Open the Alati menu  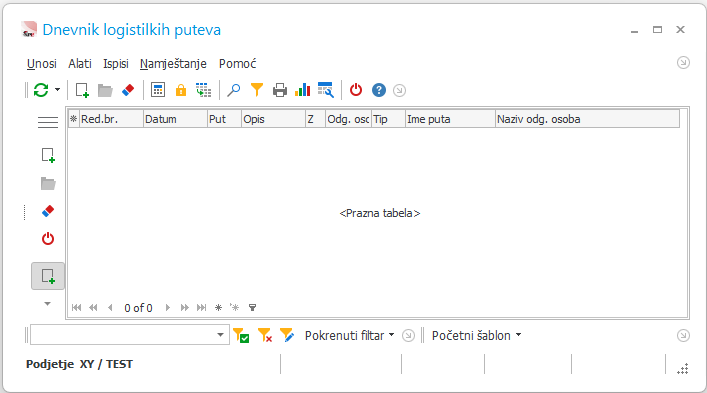pos(80,64)
